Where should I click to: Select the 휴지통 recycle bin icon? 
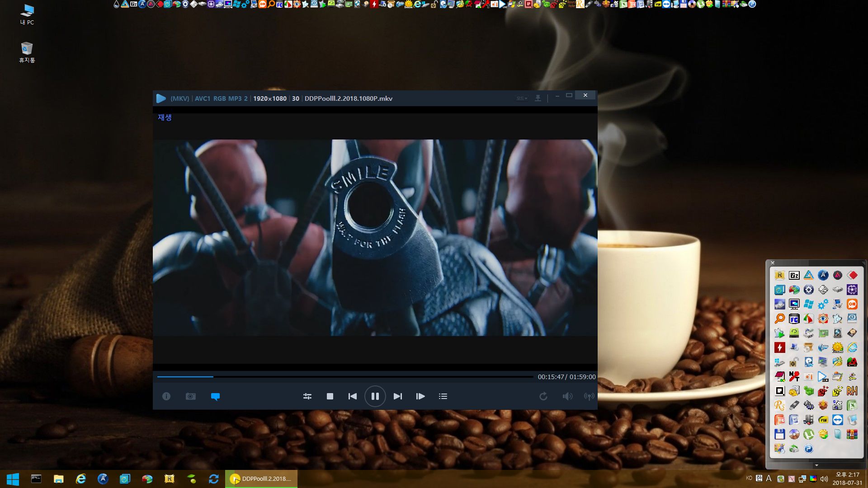click(x=27, y=52)
